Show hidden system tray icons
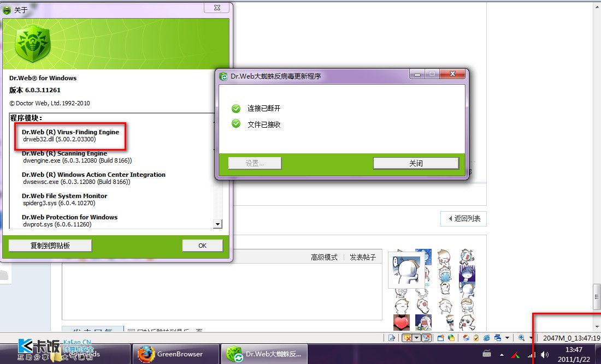The height and width of the screenshot is (364, 601). 502,355
